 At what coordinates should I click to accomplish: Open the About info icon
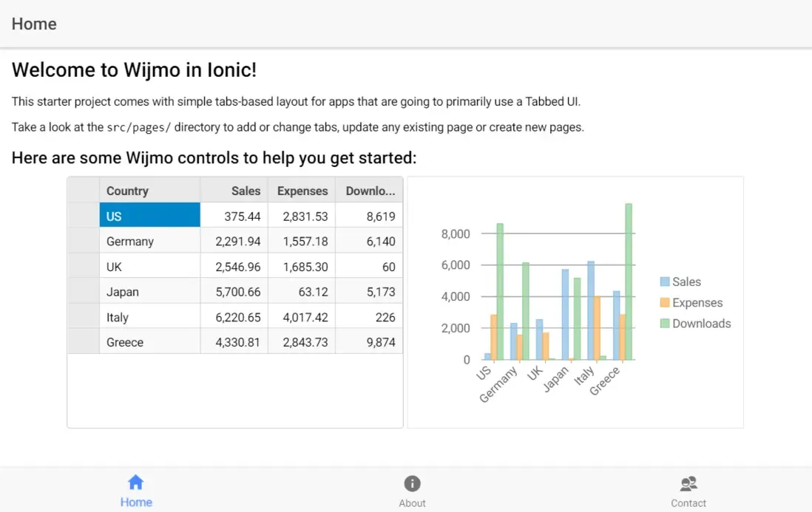[412, 483]
